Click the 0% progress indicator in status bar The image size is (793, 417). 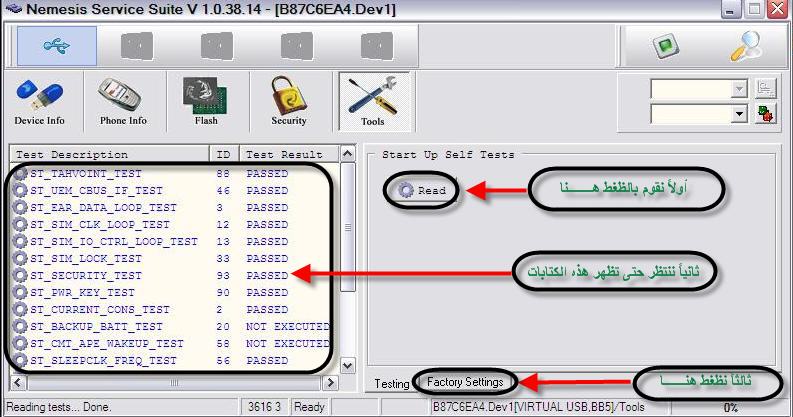tap(730, 407)
